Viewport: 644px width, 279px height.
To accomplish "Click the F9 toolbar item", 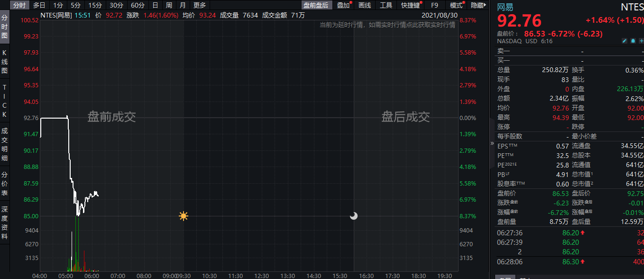I will 434,6.
